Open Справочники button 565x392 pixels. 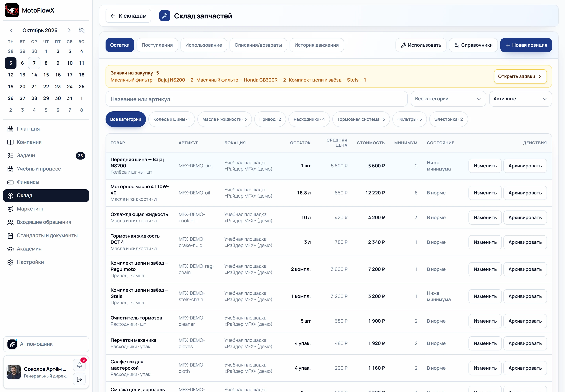pyautogui.click(x=473, y=45)
